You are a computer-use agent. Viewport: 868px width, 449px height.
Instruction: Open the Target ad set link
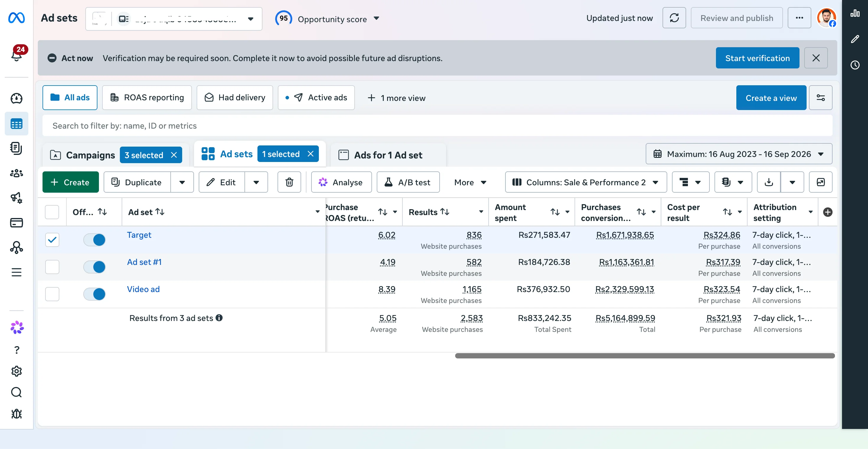pos(139,235)
